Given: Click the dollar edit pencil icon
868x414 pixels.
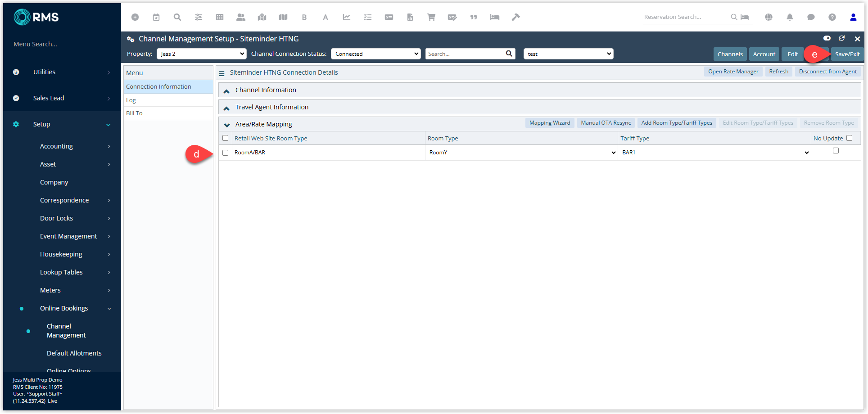Looking at the screenshot, I should (x=452, y=17).
